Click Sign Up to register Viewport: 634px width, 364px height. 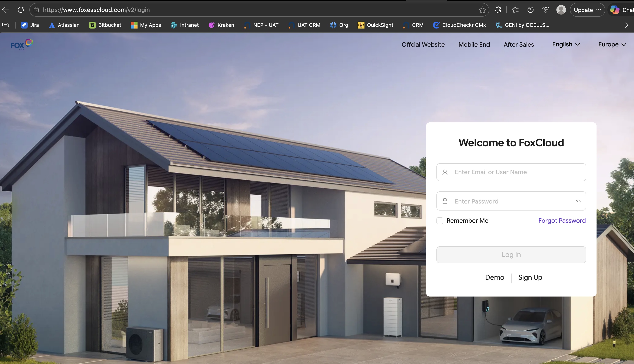coord(530,277)
